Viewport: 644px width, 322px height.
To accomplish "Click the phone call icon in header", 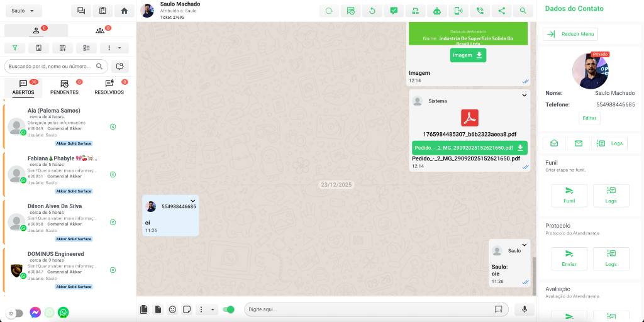I will coord(480,11).
